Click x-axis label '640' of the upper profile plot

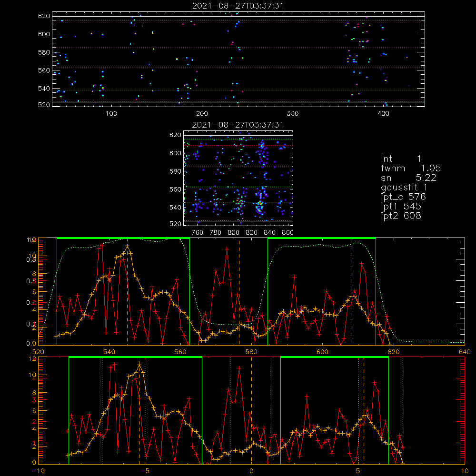[465, 352]
